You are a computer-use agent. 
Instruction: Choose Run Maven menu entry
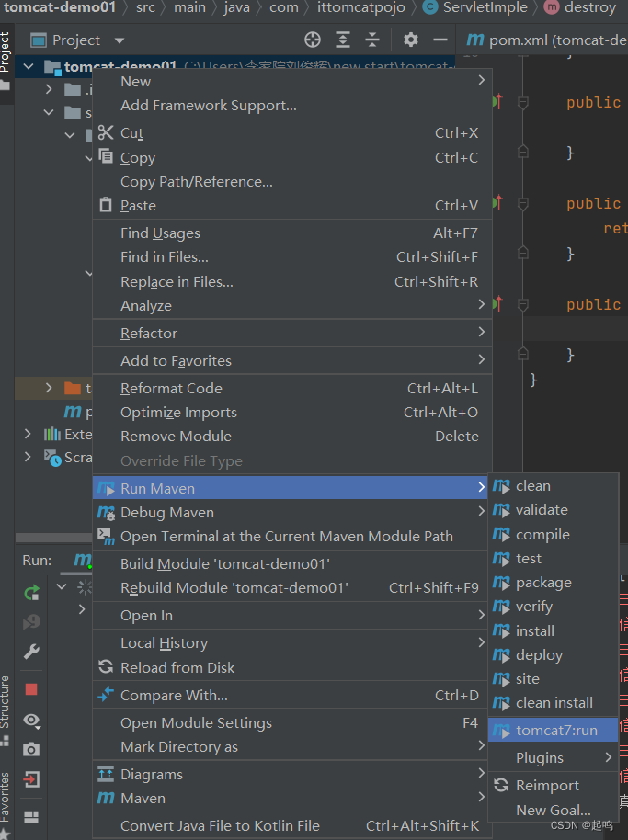coord(291,488)
